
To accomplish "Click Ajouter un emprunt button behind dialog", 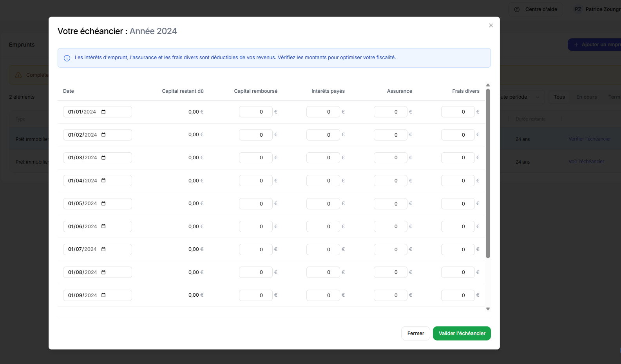I will (x=594, y=45).
